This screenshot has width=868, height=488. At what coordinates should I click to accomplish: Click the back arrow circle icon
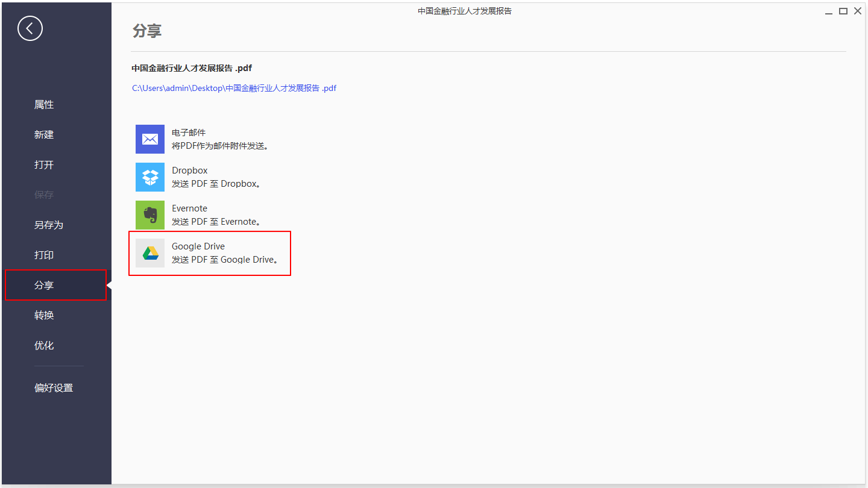30,28
